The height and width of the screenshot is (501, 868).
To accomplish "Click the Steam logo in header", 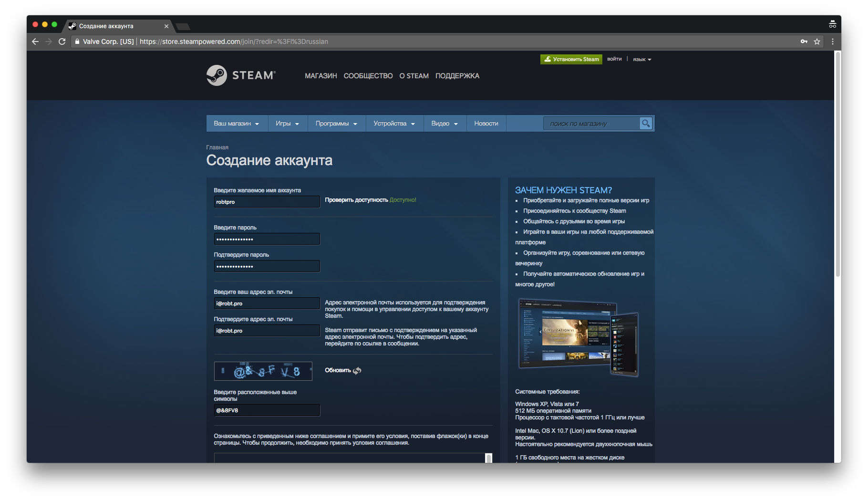I will [x=241, y=75].
